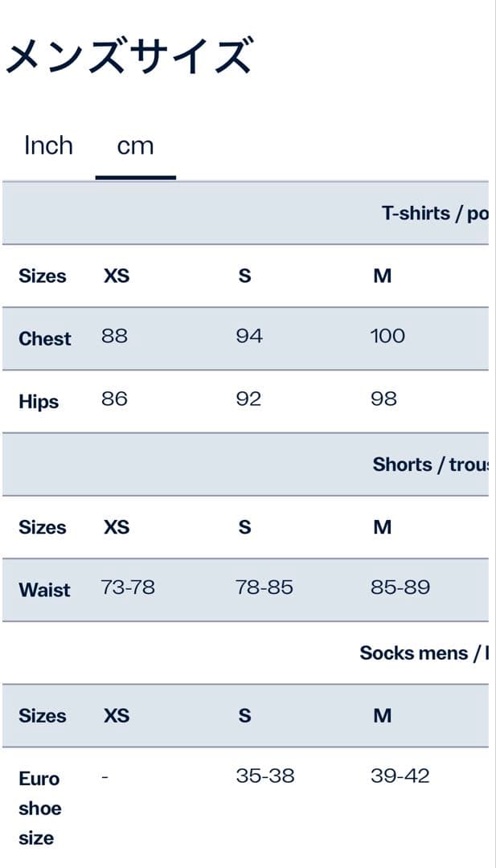Select the Waist row label
This screenshot has height=868, width=496.
pyautogui.click(x=44, y=589)
